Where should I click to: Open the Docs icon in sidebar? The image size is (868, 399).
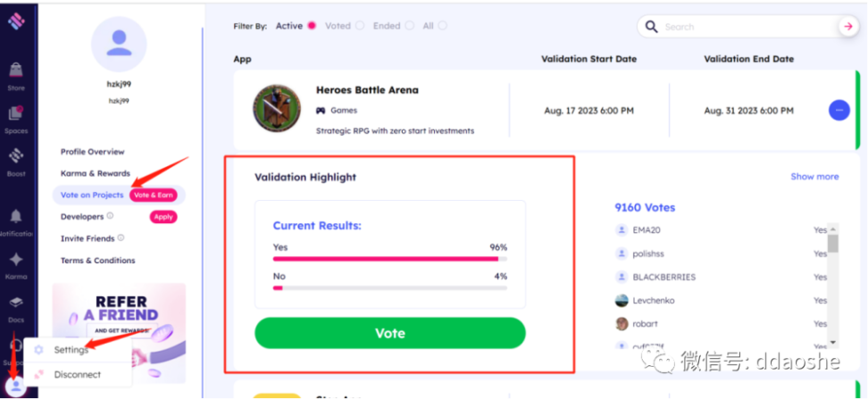[16, 303]
